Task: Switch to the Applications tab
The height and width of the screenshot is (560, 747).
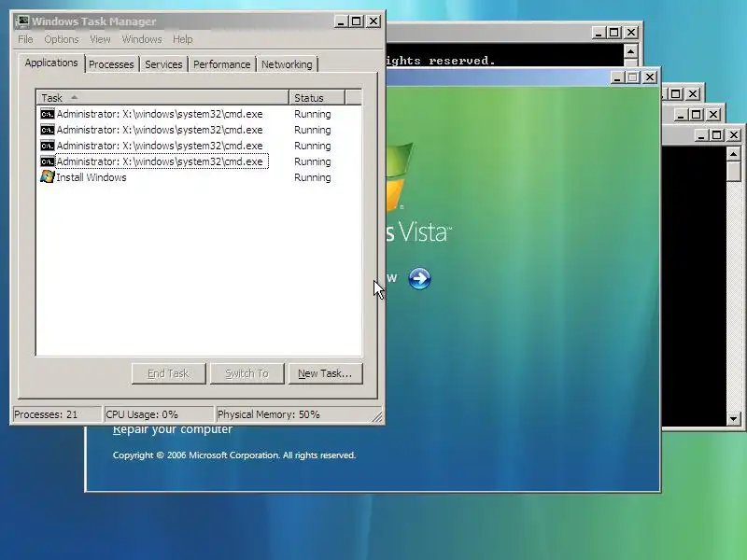Action: coord(51,63)
